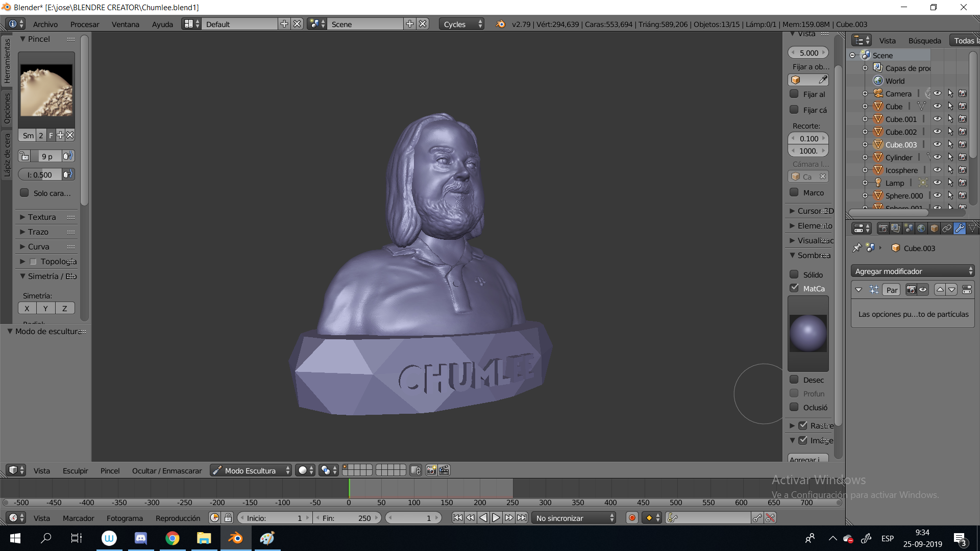Toggle viewport visibility of Cube.002
Image resolution: width=980 pixels, height=551 pixels.
click(x=938, y=132)
